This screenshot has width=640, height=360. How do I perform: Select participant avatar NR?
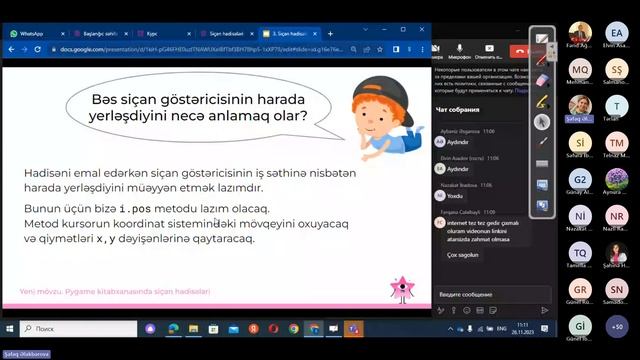617,216
